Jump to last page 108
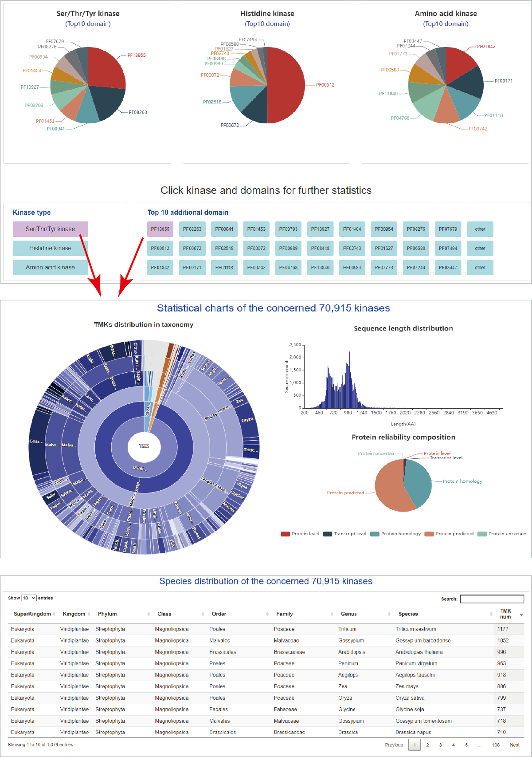Image resolution: width=532 pixels, height=757 pixels. click(496, 745)
